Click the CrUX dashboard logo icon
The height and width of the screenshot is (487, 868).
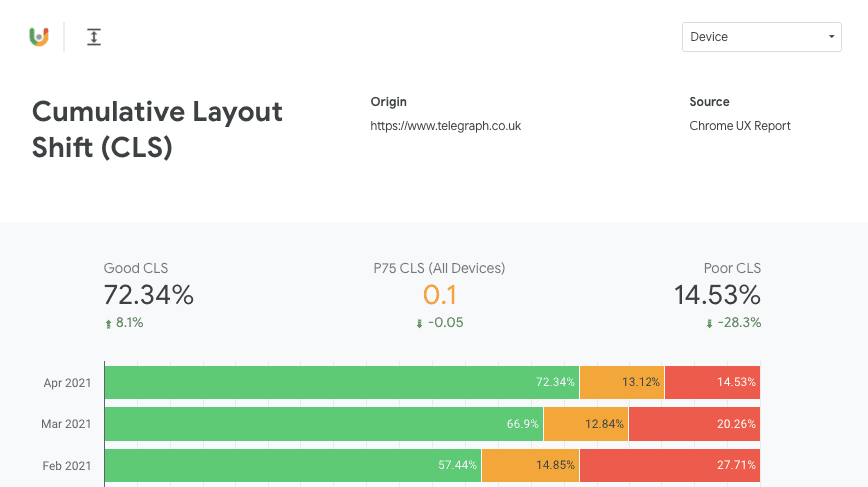[39, 37]
